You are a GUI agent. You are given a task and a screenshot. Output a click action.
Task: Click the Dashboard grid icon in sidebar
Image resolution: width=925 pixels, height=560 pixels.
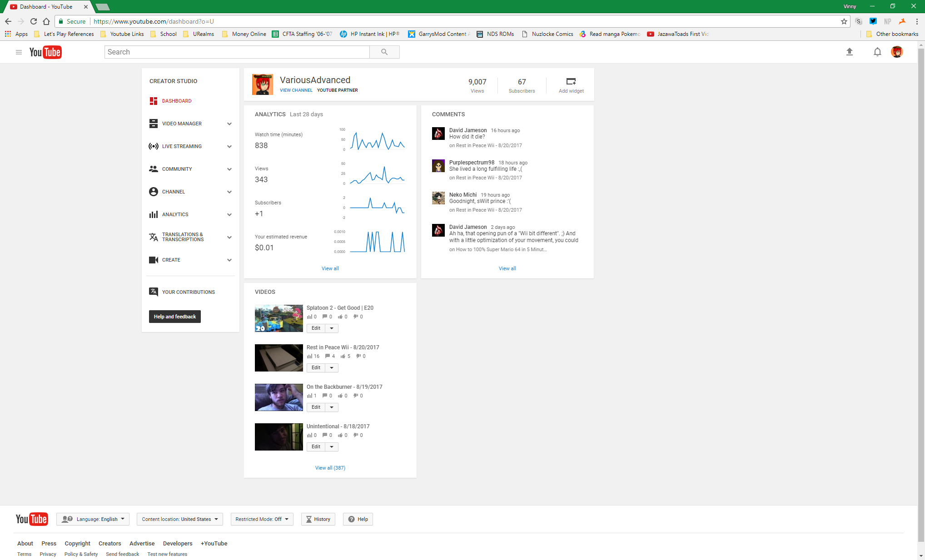tap(154, 101)
